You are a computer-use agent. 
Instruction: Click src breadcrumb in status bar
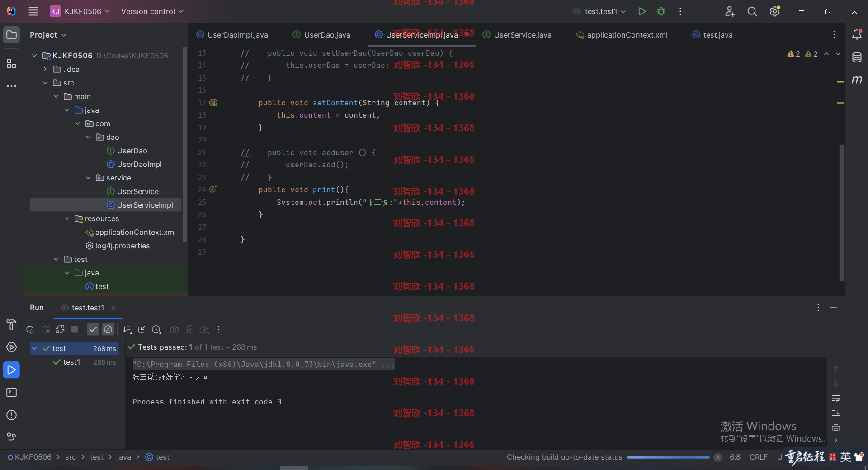coord(71,457)
